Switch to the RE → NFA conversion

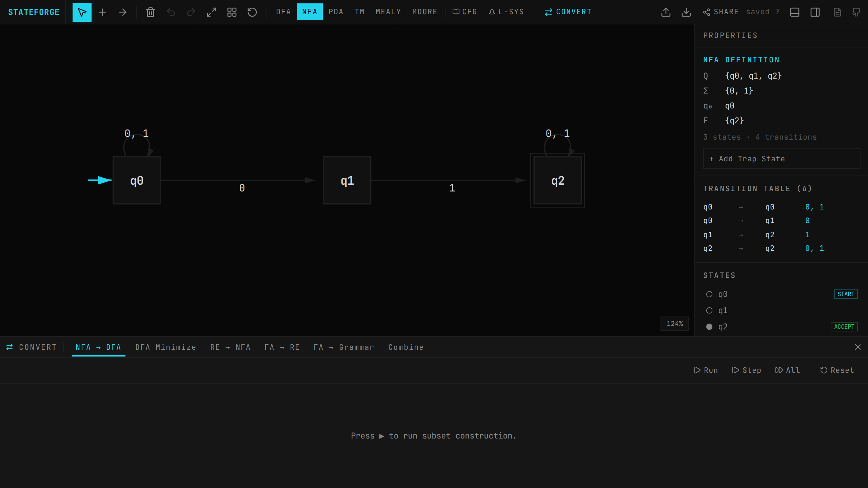[x=230, y=347]
